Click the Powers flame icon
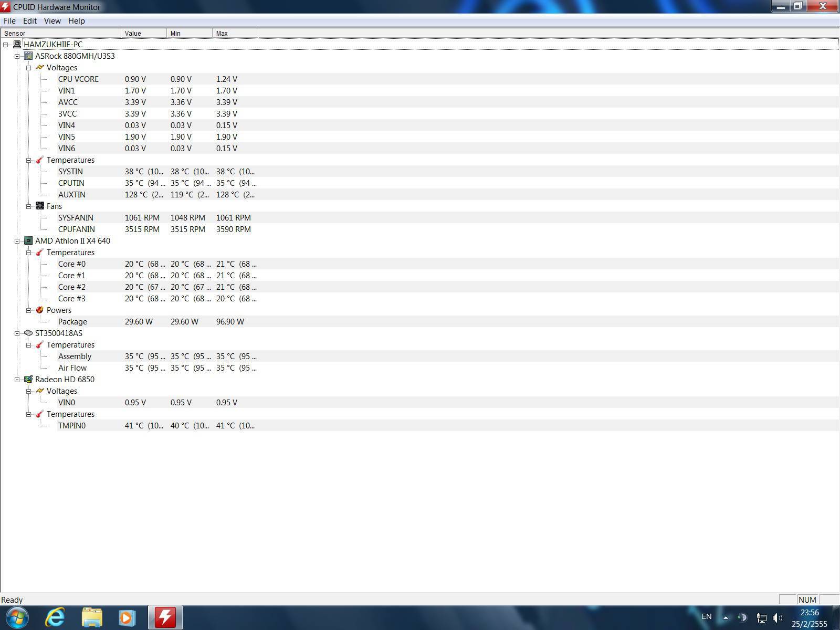840x630 pixels. 40,310
